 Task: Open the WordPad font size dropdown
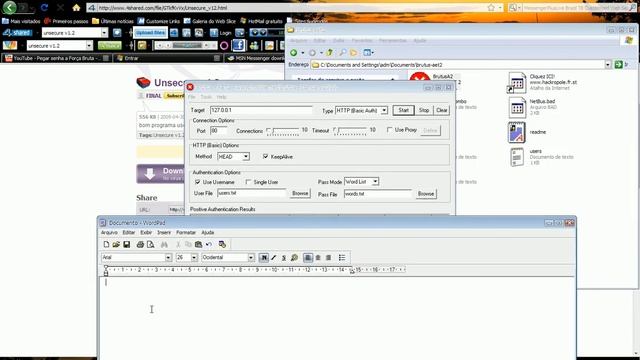[x=194, y=258]
